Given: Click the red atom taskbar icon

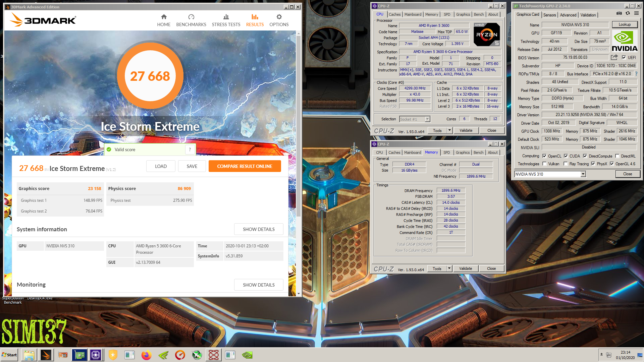Looking at the screenshot, I should click(214, 355).
